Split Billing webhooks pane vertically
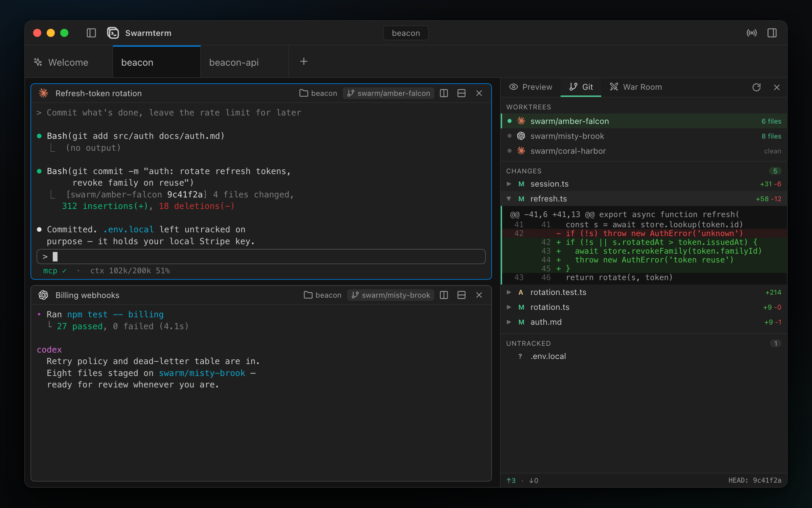Screen dimensions: 812x508 444,295
